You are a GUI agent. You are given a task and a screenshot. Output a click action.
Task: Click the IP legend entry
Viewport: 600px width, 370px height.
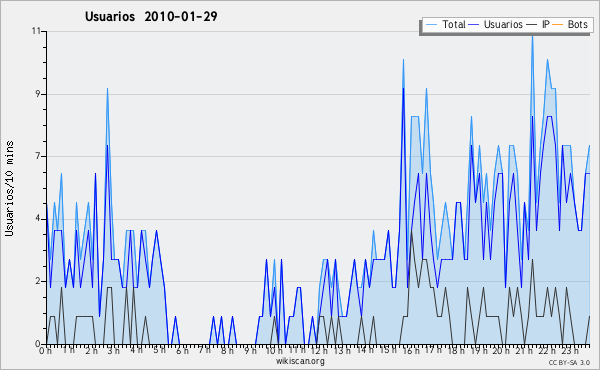coord(538,24)
